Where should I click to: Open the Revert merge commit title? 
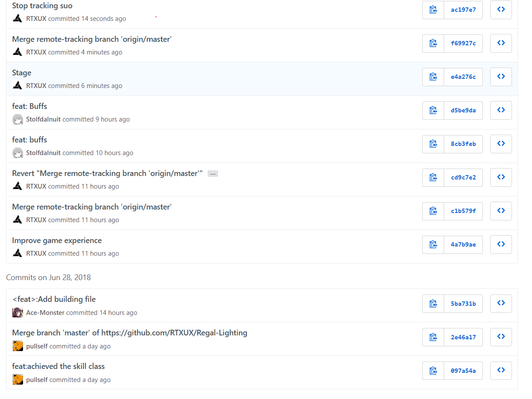108,173
